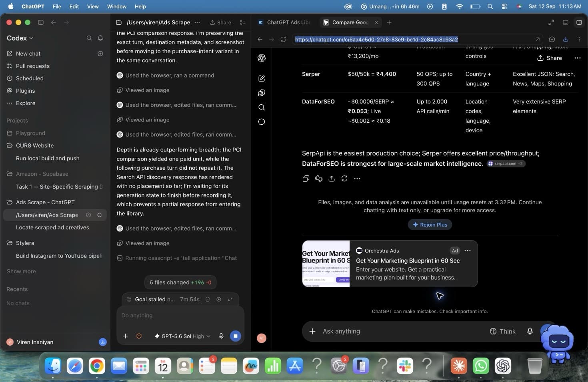Add attachment with plus in Codex composer
The height and width of the screenshot is (382, 588).
tap(125, 336)
